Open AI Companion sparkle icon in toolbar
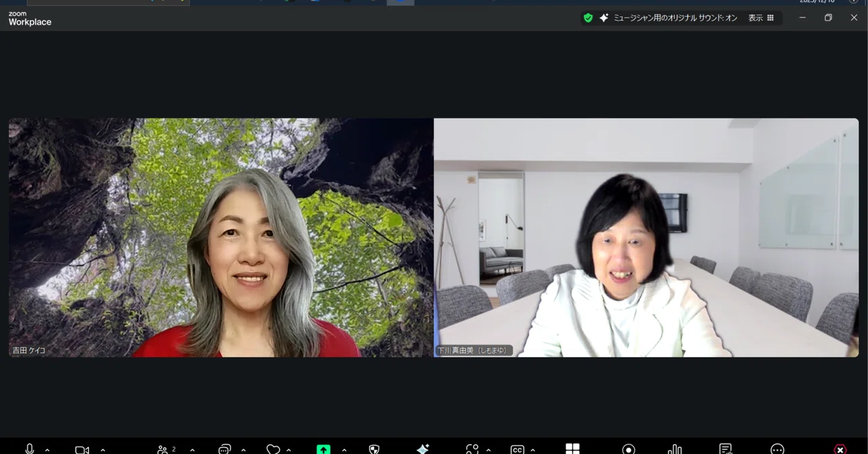The image size is (868, 454). point(423,449)
